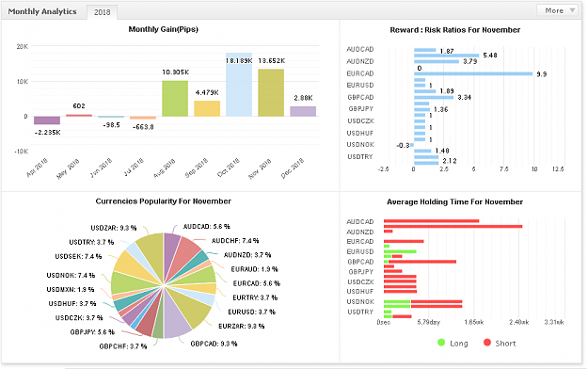Click the Apr 2018 bar labeled -2.235K
Screen dimensions: 588x369
coord(47,120)
